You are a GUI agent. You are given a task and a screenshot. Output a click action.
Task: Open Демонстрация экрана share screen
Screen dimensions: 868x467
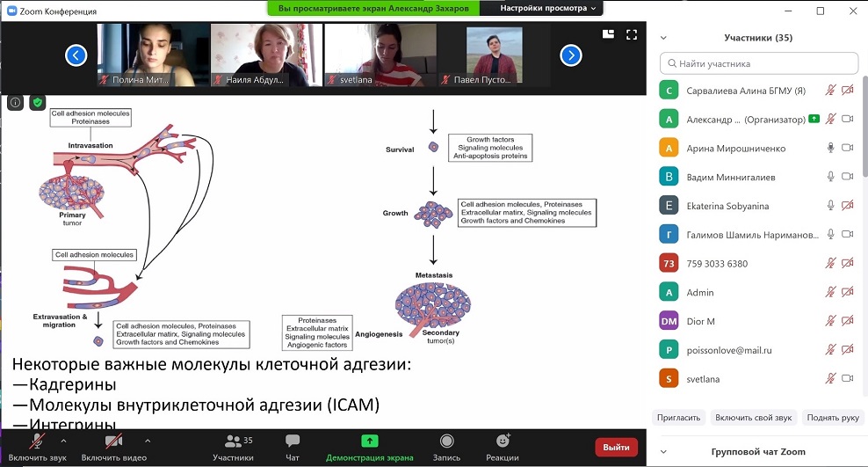click(x=369, y=448)
